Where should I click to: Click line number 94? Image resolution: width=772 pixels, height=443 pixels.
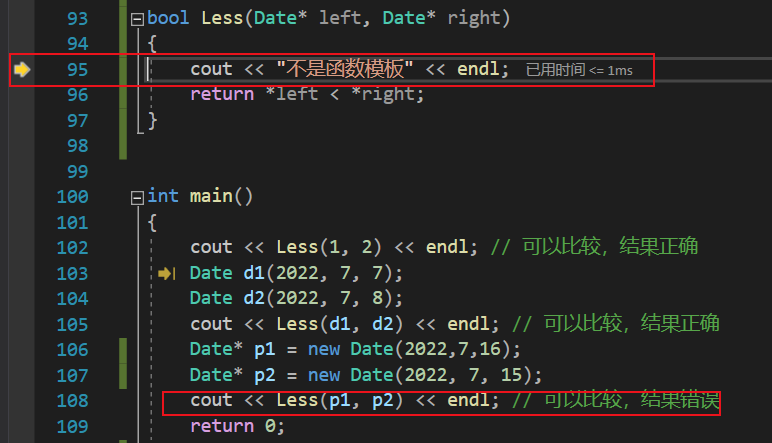click(77, 44)
